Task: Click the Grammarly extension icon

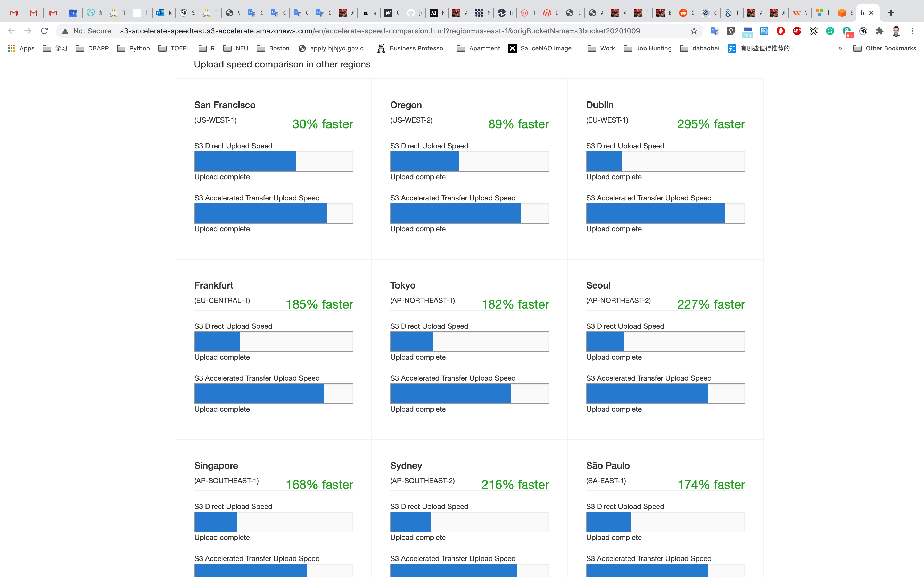Action: pyautogui.click(x=830, y=31)
